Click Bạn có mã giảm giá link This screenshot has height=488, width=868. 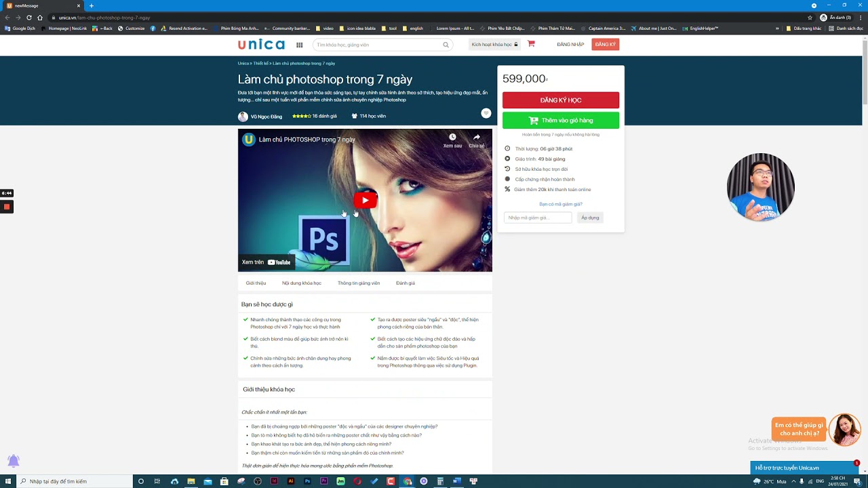(x=561, y=204)
